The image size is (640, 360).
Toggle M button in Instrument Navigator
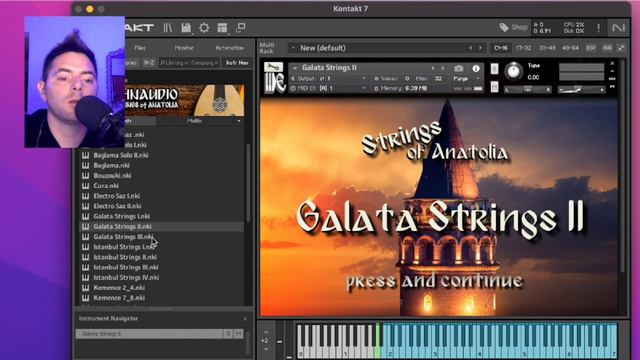click(238, 334)
